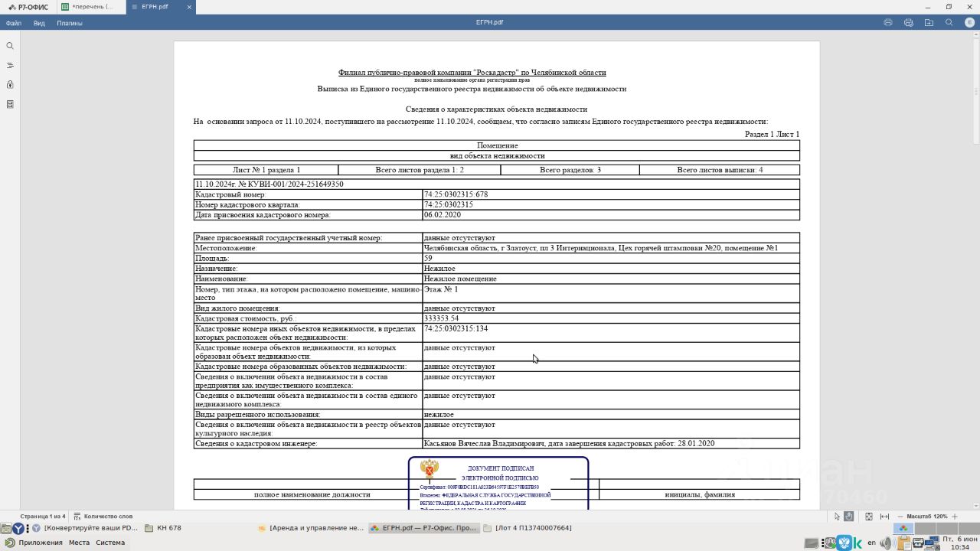Click the fit to width icon
The width and height of the screenshot is (980, 551).
[x=884, y=517]
